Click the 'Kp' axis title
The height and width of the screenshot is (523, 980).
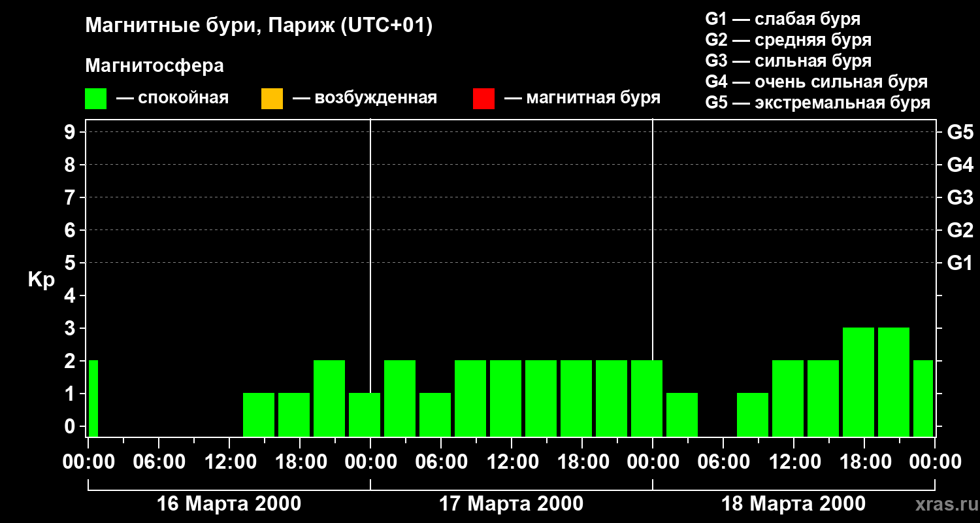pos(41,280)
